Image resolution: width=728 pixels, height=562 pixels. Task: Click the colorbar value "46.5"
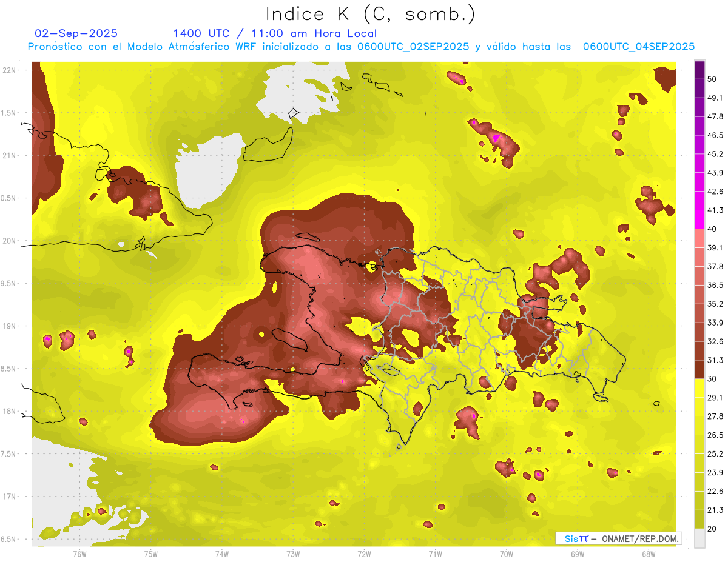click(715, 135)
